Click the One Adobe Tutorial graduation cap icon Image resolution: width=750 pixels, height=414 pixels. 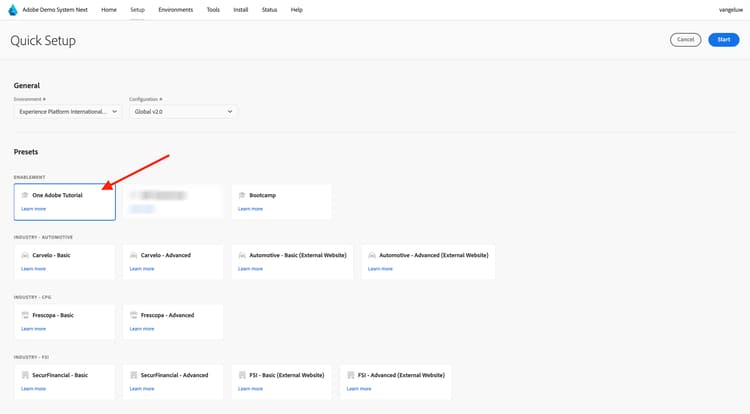coord(25,195)
